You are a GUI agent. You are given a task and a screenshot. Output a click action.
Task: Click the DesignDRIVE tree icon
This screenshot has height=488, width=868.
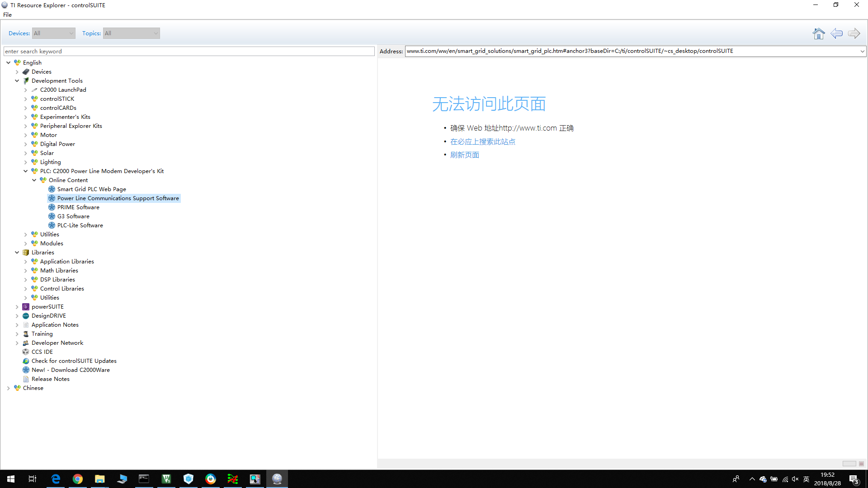point(26,316)
